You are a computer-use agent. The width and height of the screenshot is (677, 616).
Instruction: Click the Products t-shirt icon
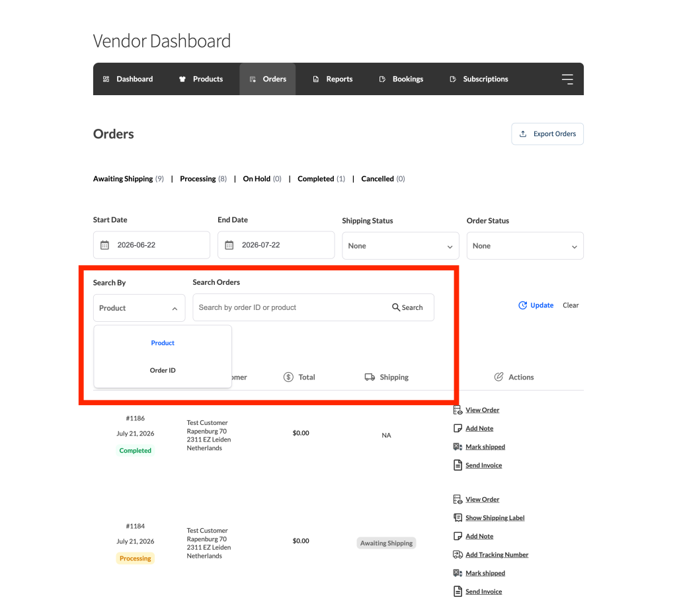pyautogui.click(x=182, y=79)
